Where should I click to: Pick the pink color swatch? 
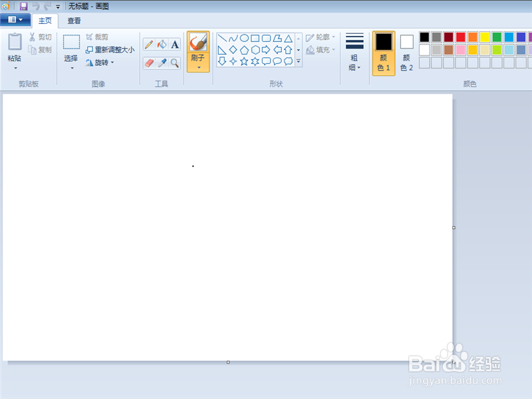pos(461,50)
